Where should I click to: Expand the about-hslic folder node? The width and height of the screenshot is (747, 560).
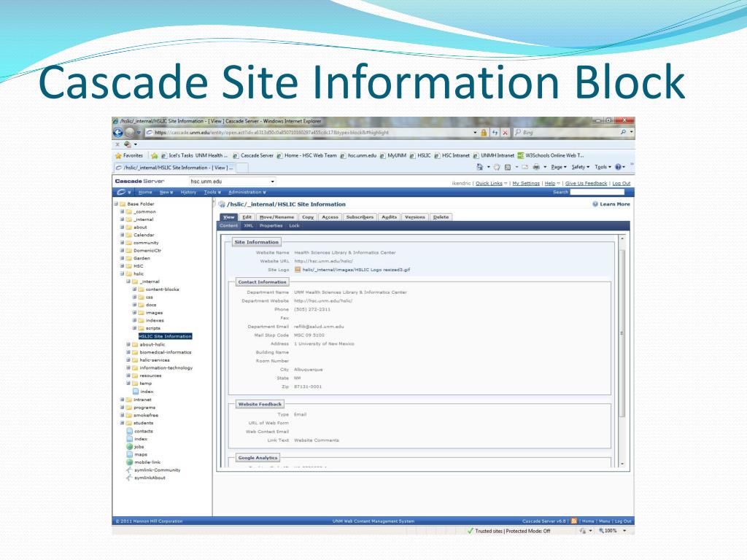click(x=128, y=344)
